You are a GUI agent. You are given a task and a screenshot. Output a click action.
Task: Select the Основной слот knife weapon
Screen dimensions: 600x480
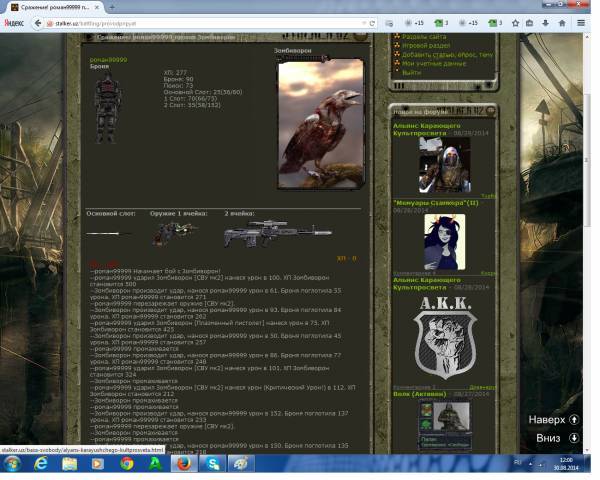[108, 233]
